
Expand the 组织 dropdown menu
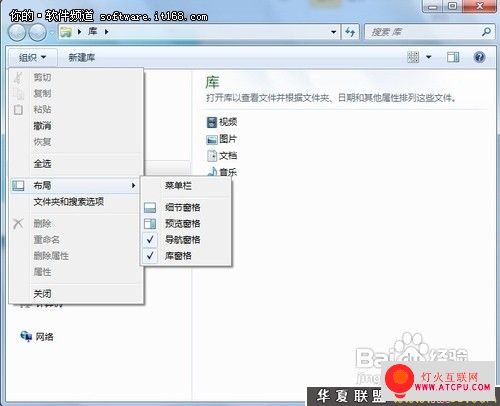[32, 58]
